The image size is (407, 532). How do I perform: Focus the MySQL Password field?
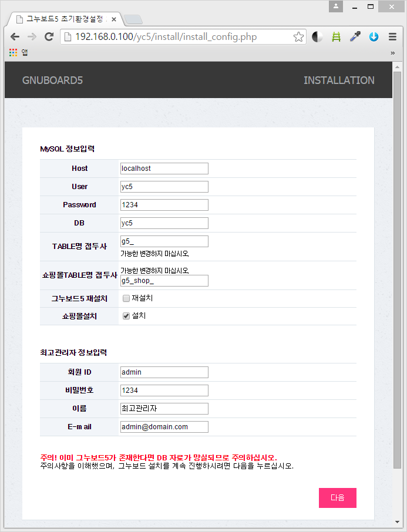[164, 205]
